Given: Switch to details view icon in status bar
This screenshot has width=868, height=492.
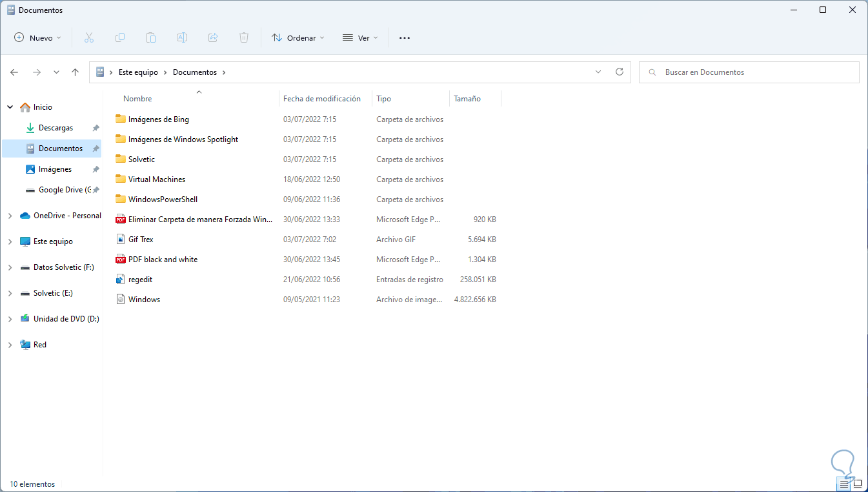Looking at the screenshot, I should pos(844,484).
